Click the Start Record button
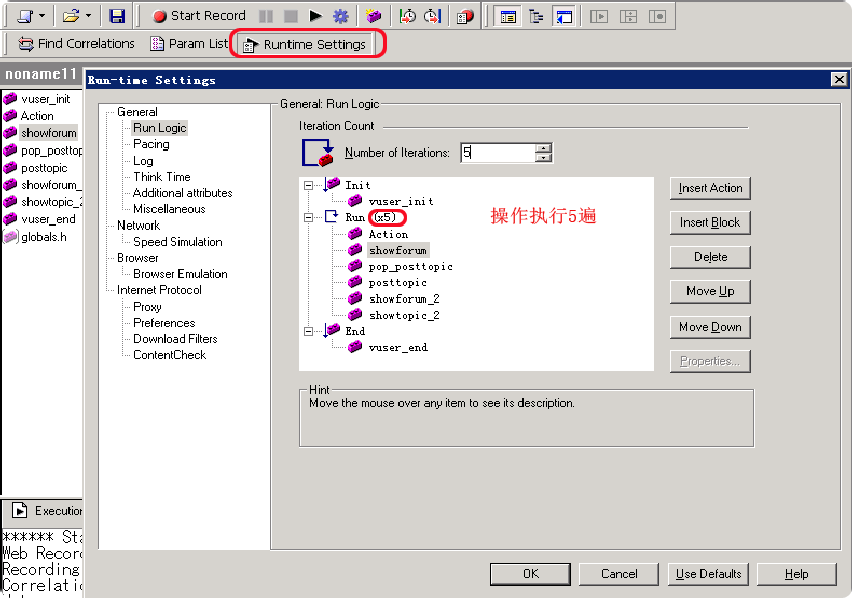 (x=199, y=16)
